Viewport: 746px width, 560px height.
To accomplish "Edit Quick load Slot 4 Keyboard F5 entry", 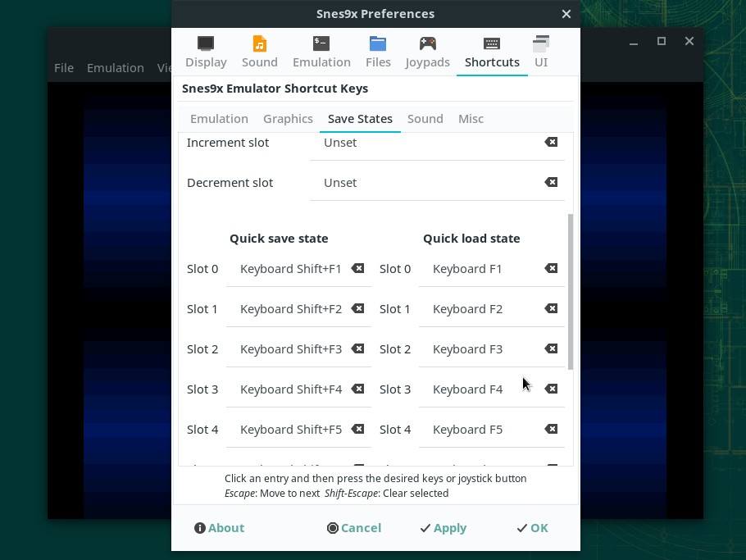I will tap(492, 430).
